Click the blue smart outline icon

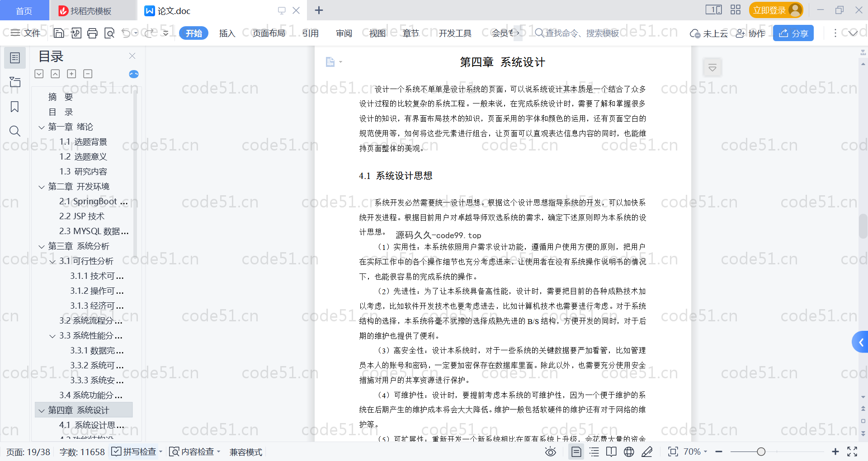click(134, 74)
